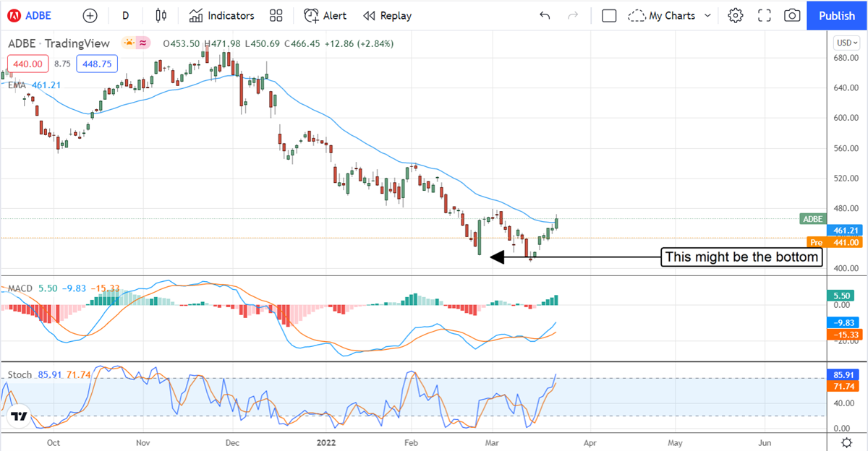Click the compare or add symbol plus icon

(90, 15)
